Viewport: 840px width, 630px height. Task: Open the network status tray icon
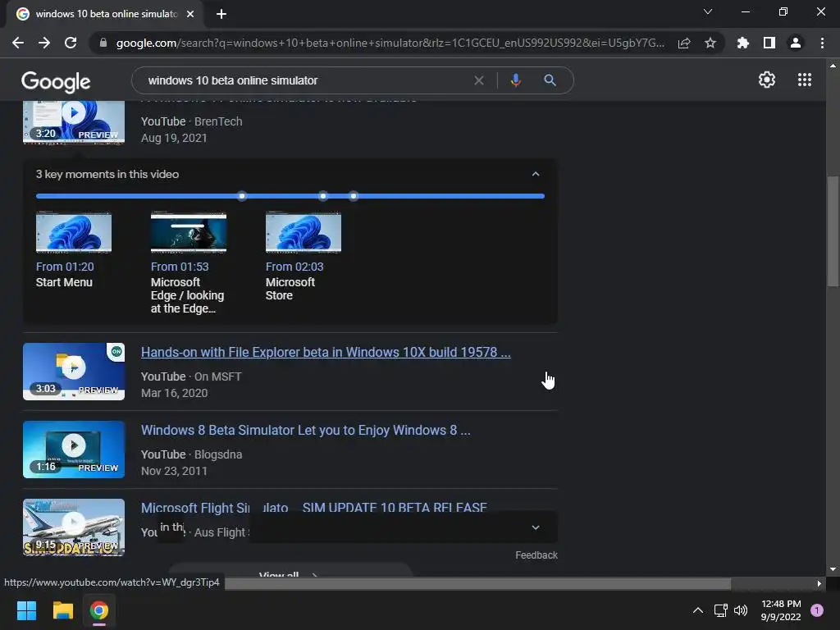point(721,610)
